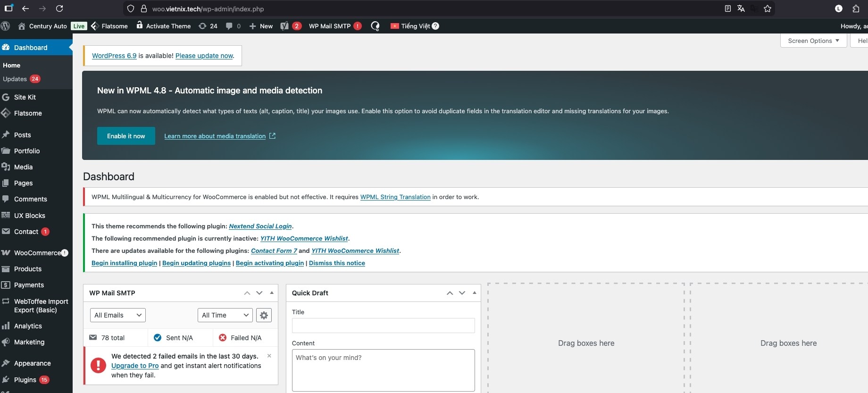Dismiss the failed emails notice with X

click(x=269, y=356)
